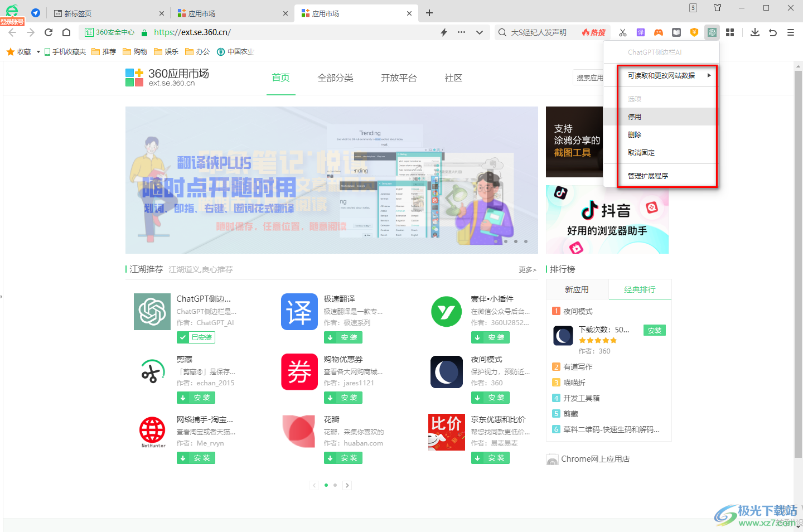Open the 开放平台 navigation tab
This screenshot has height=532, width=803.
click(399, 78)
